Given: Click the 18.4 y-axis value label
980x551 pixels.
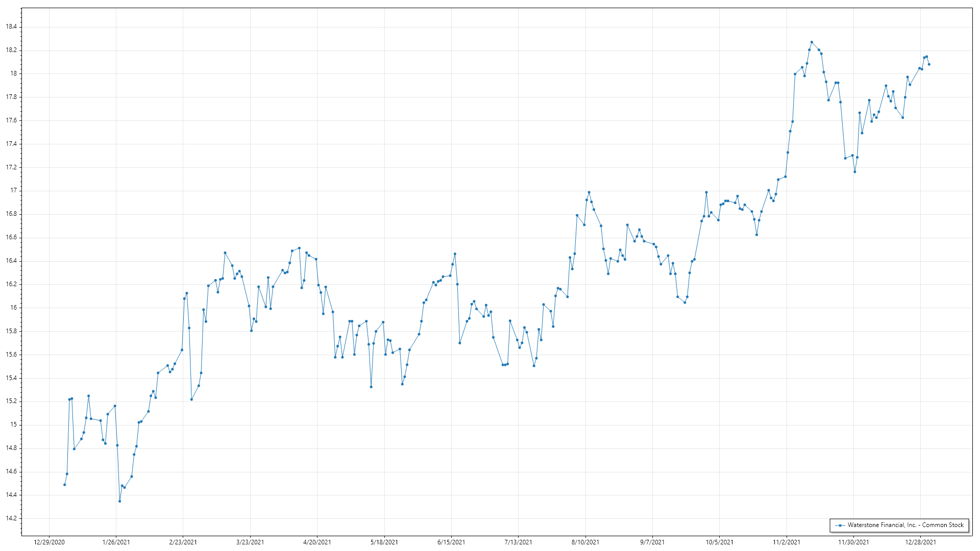Looking at the screenshot, I should click(11, 27).
